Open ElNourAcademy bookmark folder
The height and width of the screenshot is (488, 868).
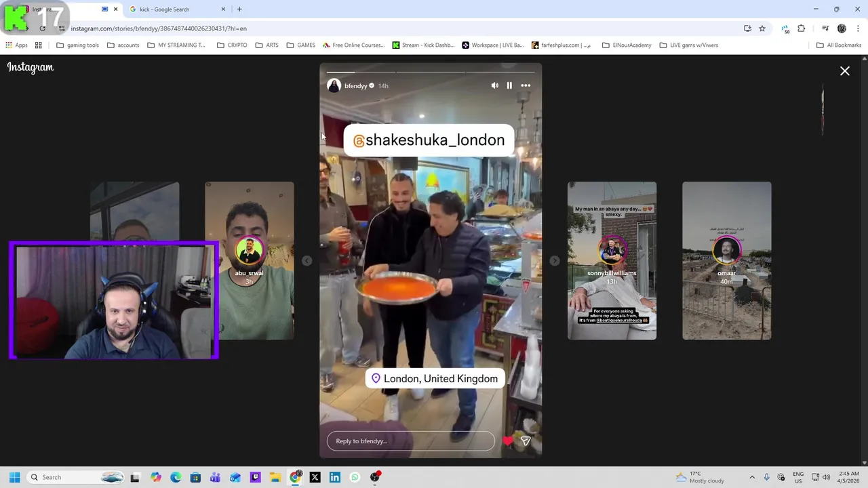tap(627, 45)
